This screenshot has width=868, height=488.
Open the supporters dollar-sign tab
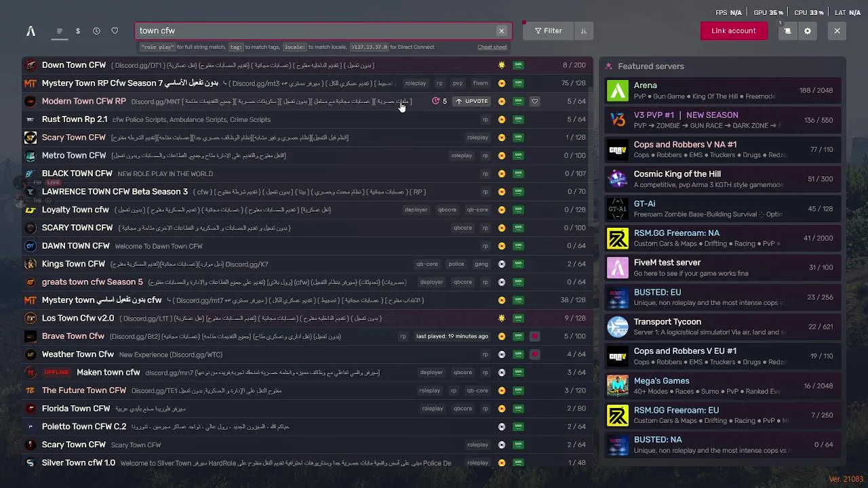[x=78, y=31]
